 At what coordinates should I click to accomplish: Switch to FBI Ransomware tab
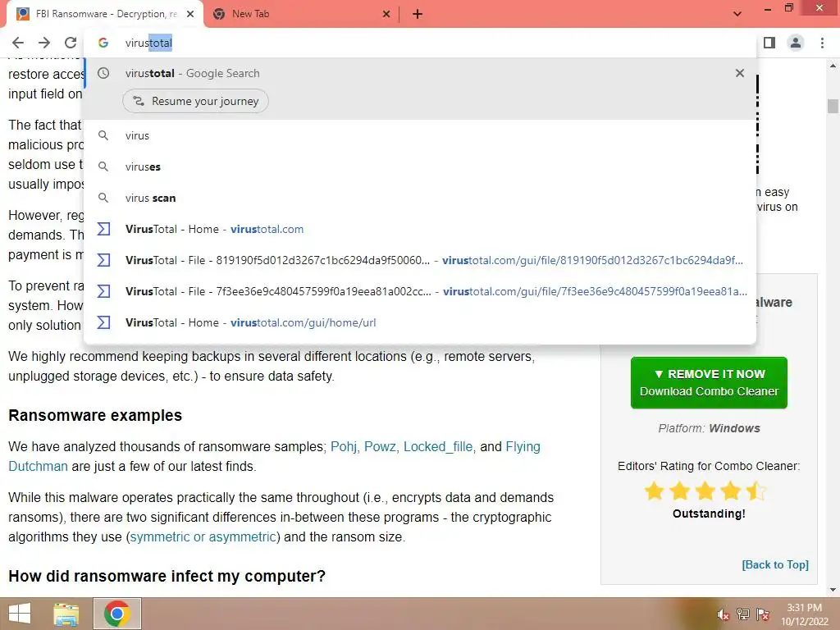104,14
